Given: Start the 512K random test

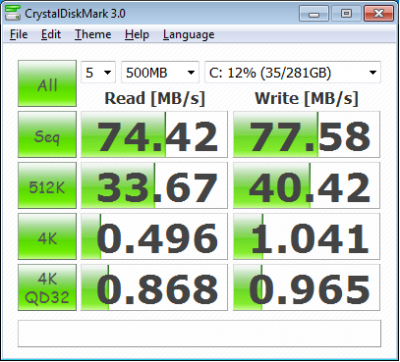Looking at the screenshot, I should click(47, 185).
